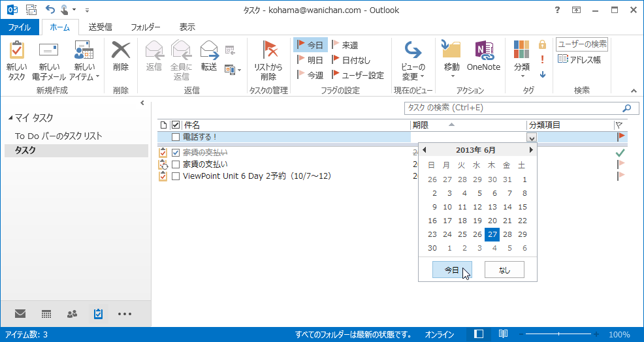The image size is (644, 342).
Task: Open OneNote from the ribbon
Action: [x=483, y=56]
